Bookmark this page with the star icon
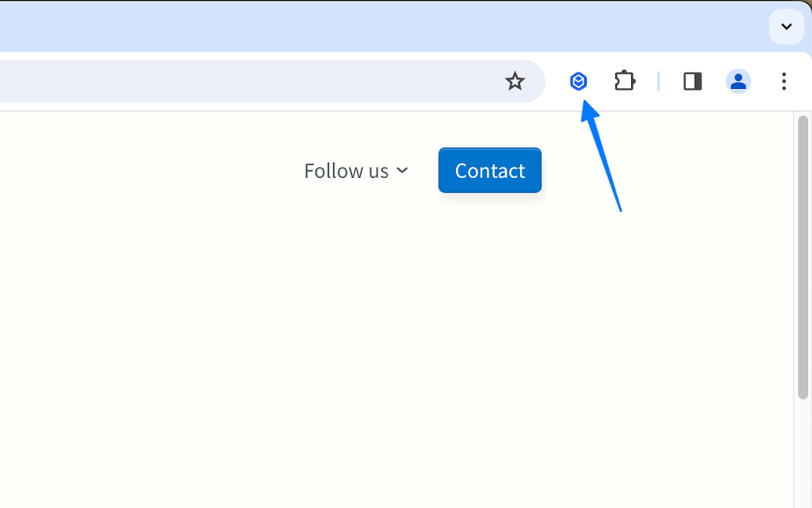Screen dimensions: 812x508 coord(515,81)
